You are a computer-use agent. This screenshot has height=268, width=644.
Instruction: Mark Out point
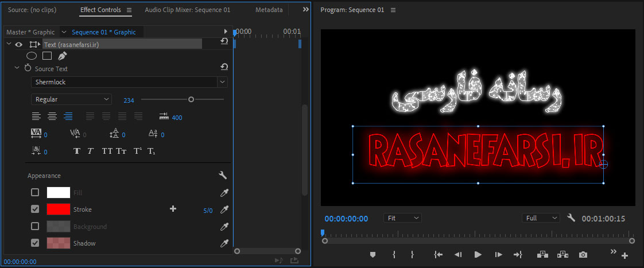tap(412, 254)
